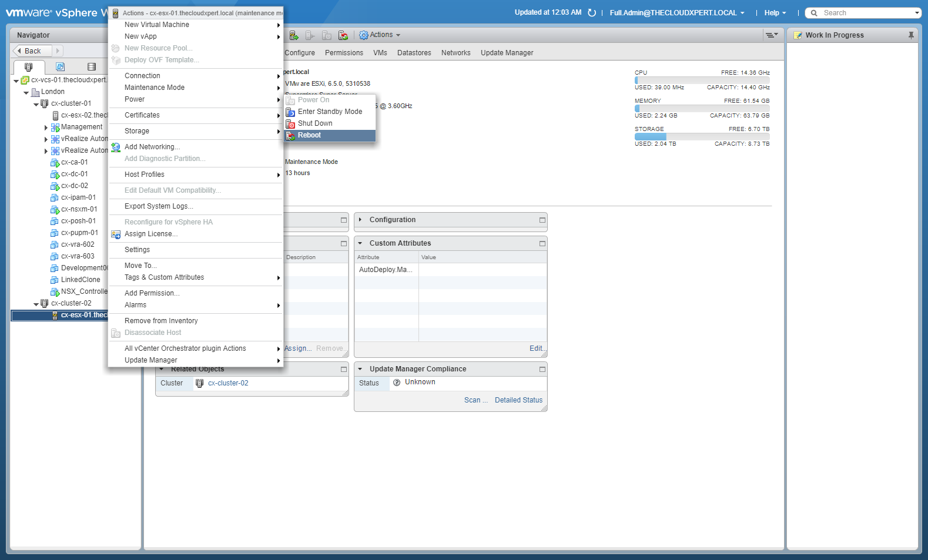Toggle the Work In Progress pin
Screen dimensions: 928x560
[x=910, y=35]
